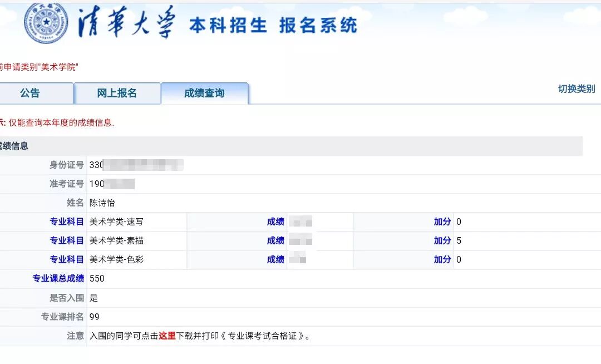The width and height of the screenshot is (601, 364).
Task: Click the 专业课排名 label
Action: (62, 317)
